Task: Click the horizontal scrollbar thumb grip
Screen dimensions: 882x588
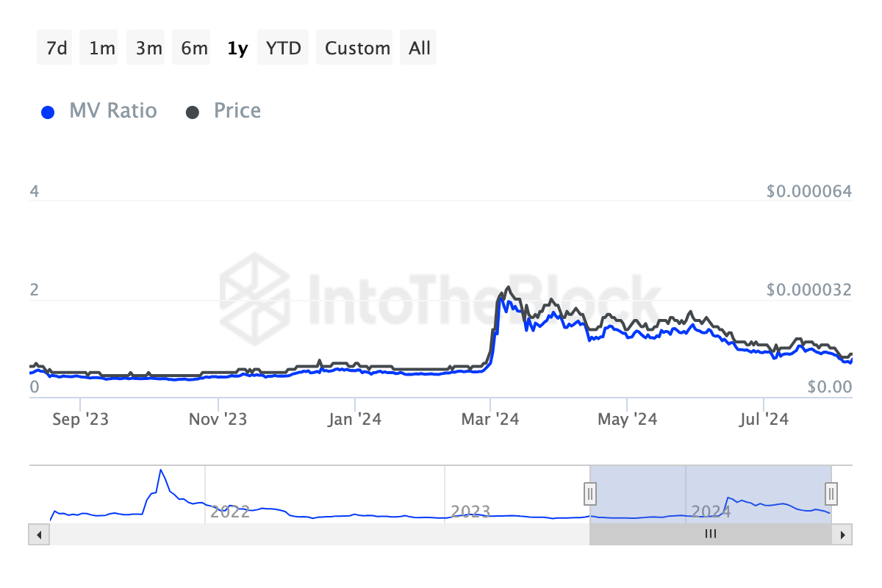Action: [x=710, y=534]
